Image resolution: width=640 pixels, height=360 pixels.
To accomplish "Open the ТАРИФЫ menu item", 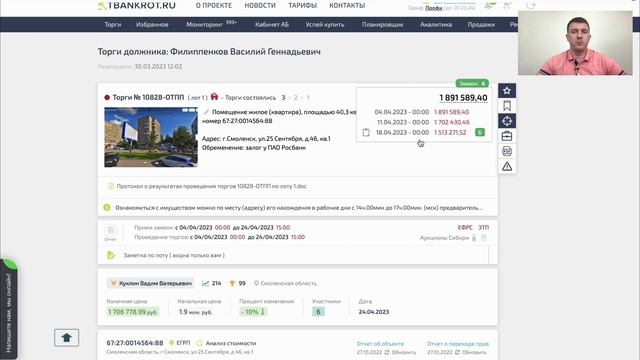I will click(x=302, y=6).
